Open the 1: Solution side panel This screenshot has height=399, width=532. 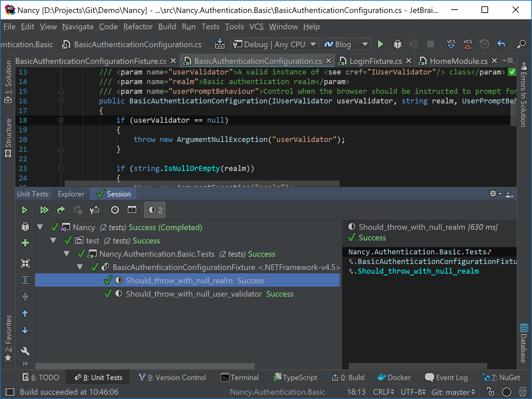[x=8, y=82]
